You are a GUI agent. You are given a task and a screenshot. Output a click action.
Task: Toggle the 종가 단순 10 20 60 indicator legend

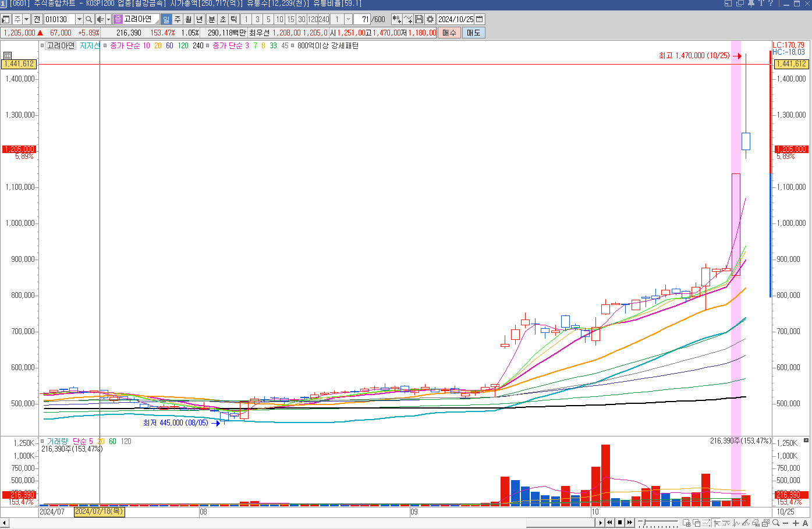click(x=157, y=45)
